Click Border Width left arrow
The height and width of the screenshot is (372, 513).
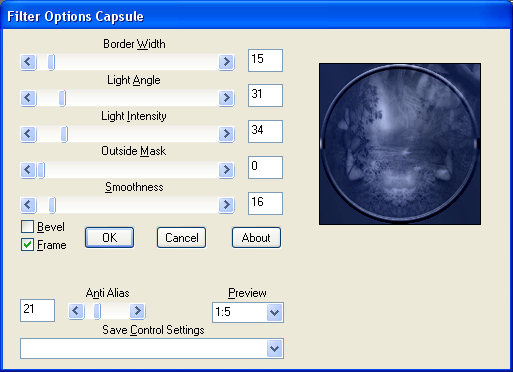tap(28, 62)
